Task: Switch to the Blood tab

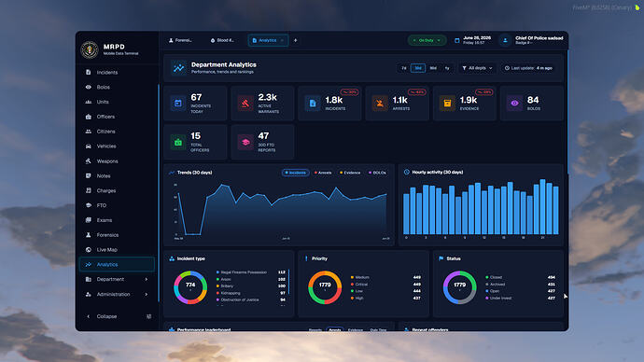Action: point(222,40)
